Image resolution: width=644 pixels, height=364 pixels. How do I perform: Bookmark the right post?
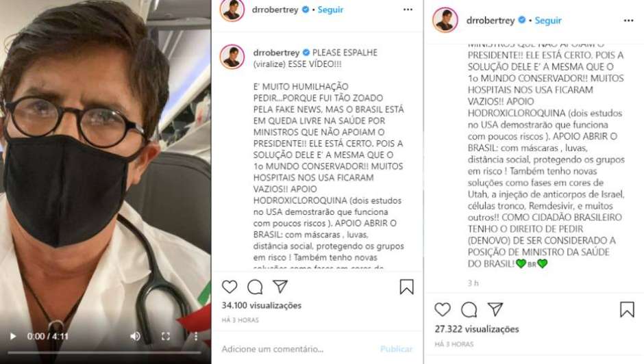point(627,309)
